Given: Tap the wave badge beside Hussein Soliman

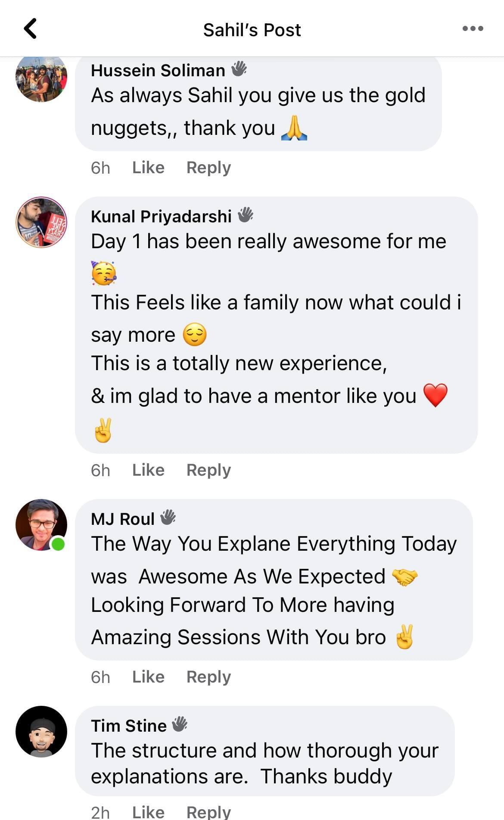Looking at the screenshot, I should pos(239,69).
